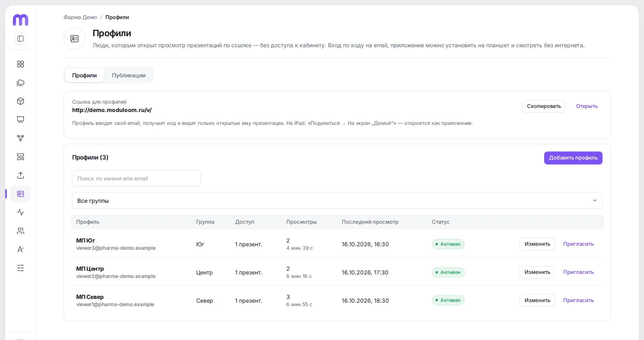The height and width of the screenshot is (340, 644).
Task: Open the sliders settings icon in sidebar
Action: tap(21, 268)
